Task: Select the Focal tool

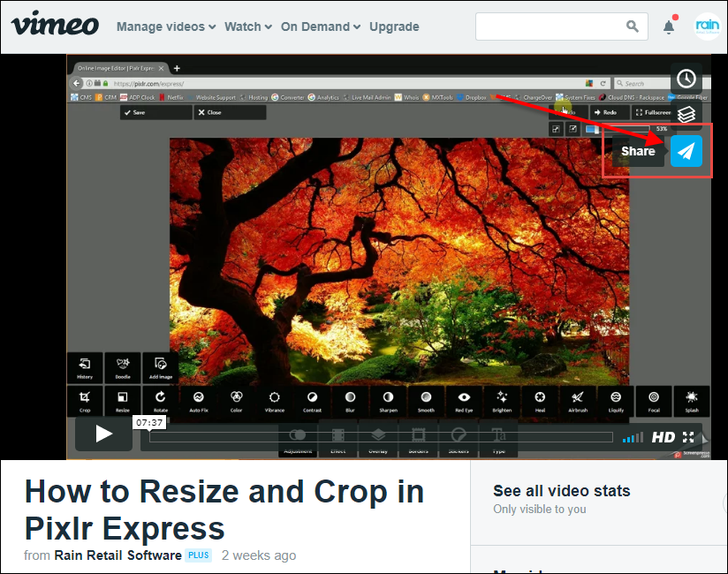Action: (654, 402)
